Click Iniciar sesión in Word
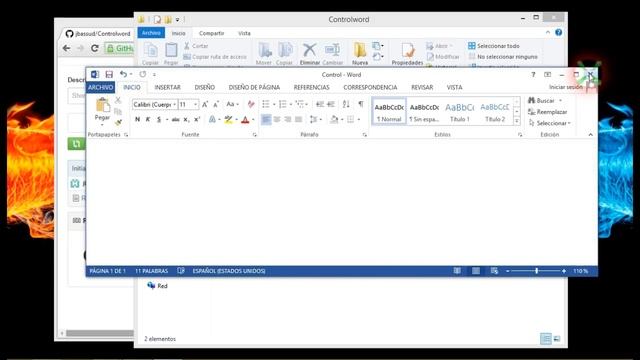The image size is (640, 360). coord(566,87)
